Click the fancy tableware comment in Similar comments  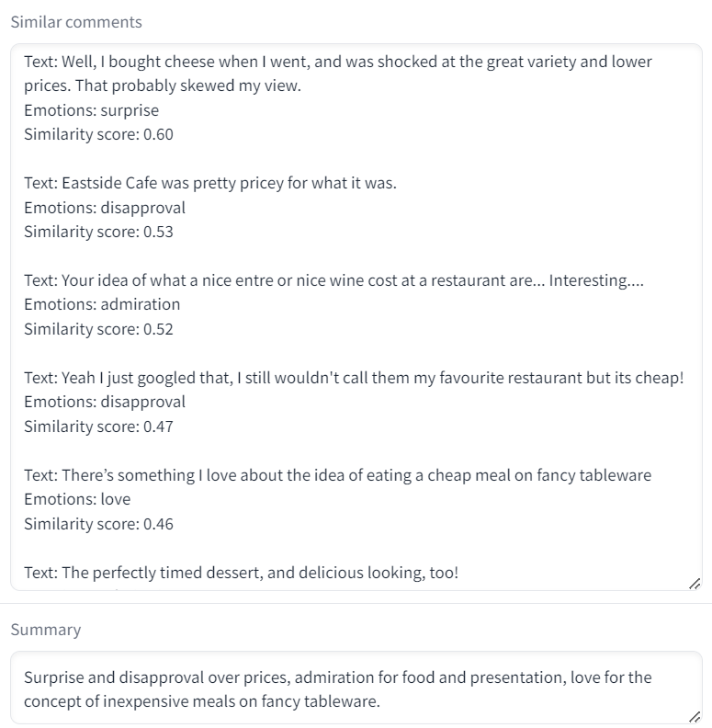[x=338, y=475]
